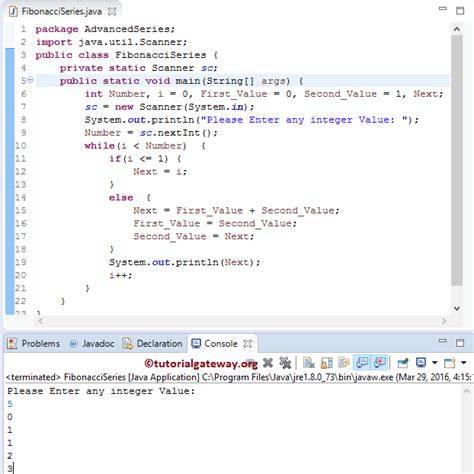
Task: Toggle Show Console When Standard Error Changes
Action: pyautogui.click(x=380, y=363)
